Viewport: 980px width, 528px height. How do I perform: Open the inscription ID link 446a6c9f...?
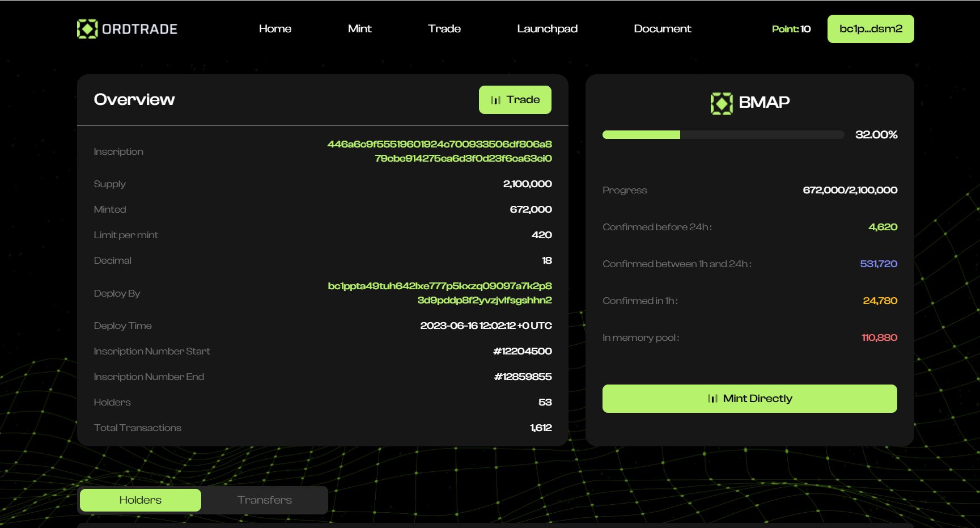tap(439, 151)
